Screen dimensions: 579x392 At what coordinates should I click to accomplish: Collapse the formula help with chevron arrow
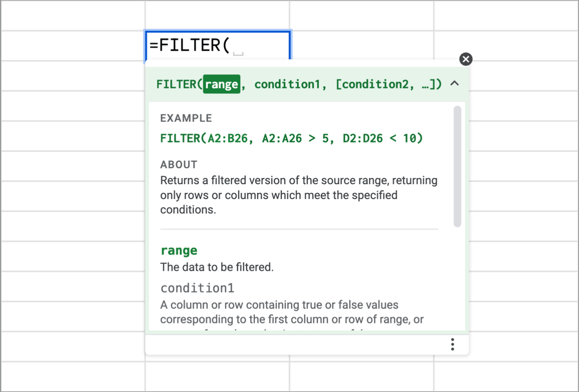(x=454, y=83)
